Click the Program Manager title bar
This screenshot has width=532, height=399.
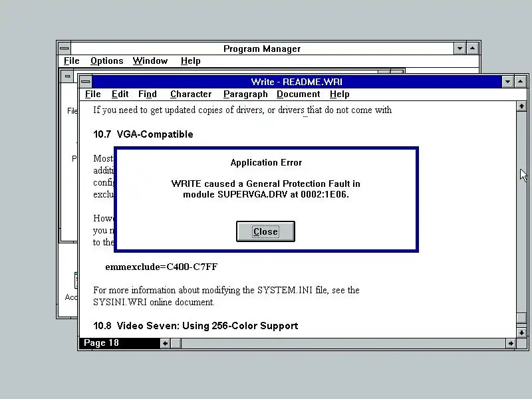(x=262, y=49)
